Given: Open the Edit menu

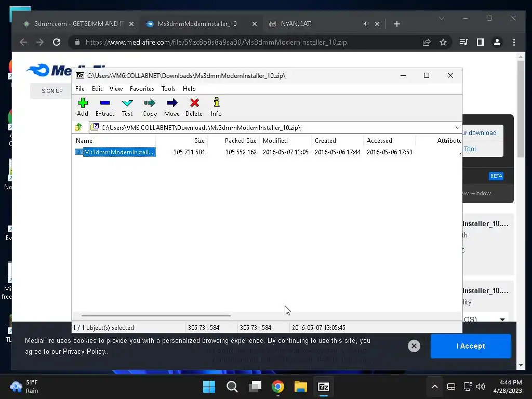Looking at the screenshot, I should (97, 88).
